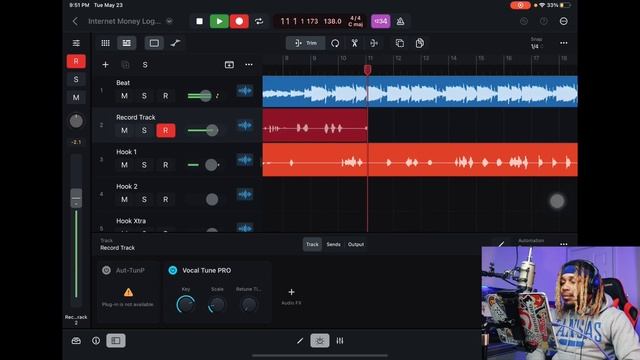Start playback with green Play button
This screenshot has width=640, height=360.
(219, 21)
